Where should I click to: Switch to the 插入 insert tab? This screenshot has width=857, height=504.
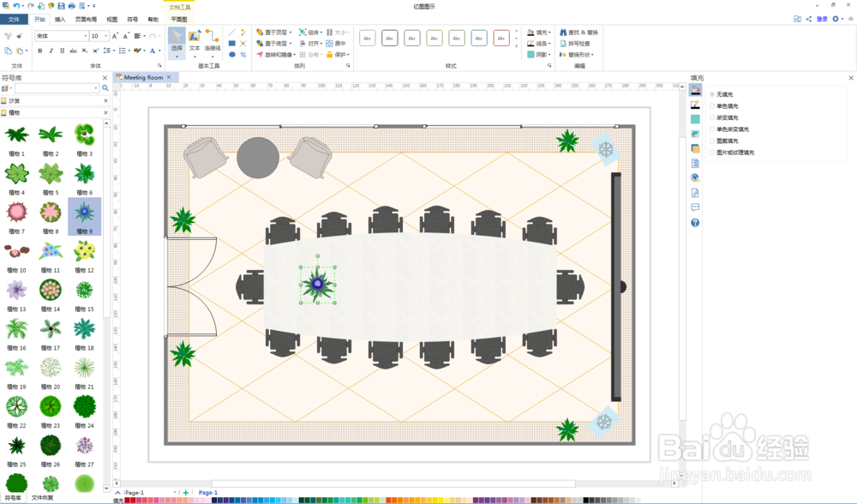pos(60,19)
